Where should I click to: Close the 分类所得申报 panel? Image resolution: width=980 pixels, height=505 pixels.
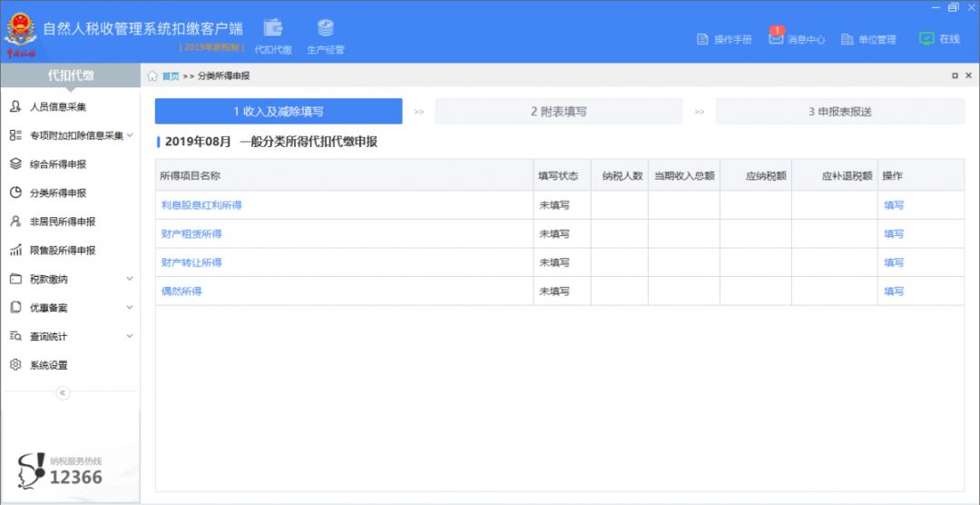[969, 75]
